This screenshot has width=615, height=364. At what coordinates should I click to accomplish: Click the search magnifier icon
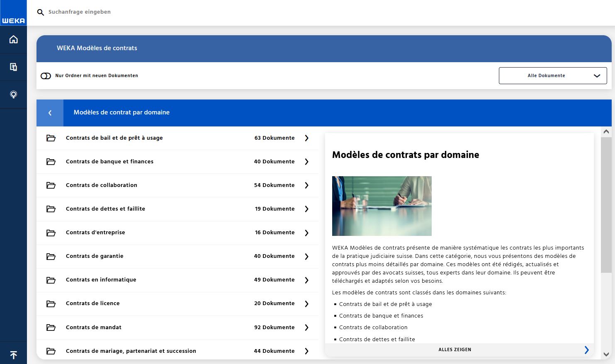click(41, 12)
